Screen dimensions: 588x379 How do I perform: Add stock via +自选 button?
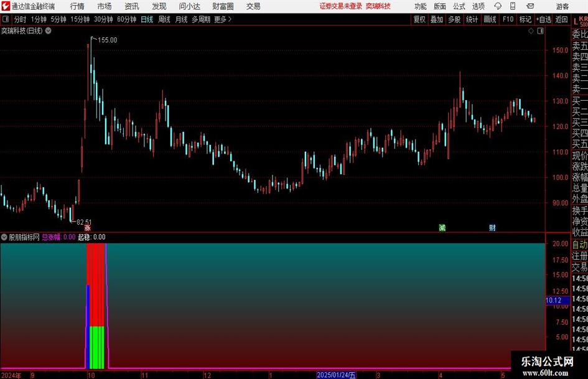pos(543,19)
